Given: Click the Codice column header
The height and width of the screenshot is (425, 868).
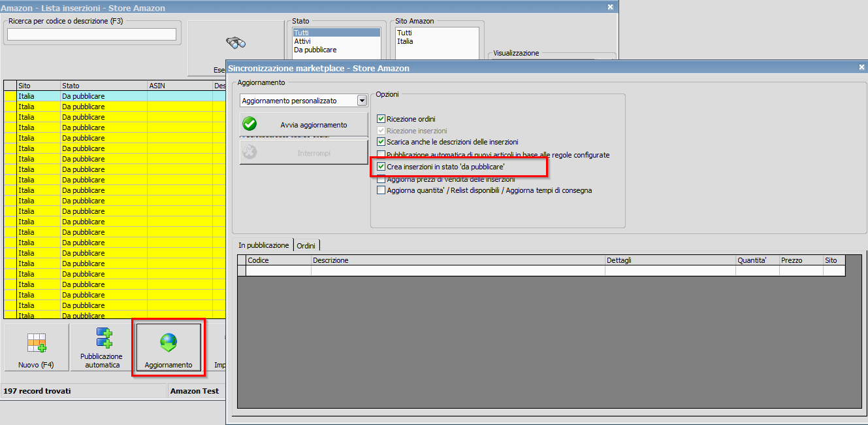Looking at the screenshot, I should 279,260.
